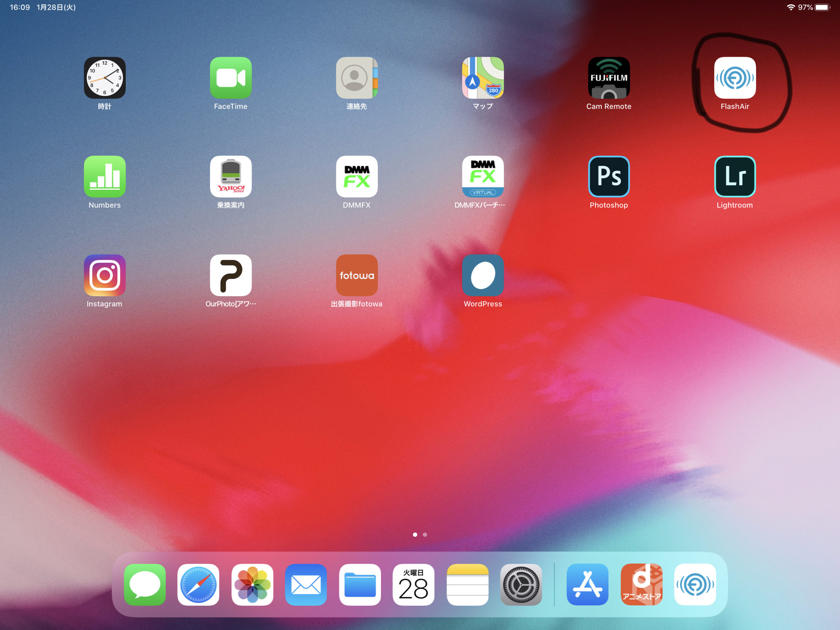This screenshot has height=630, width=840.
Task: Open App Store from the dock
Action: click(587, 585)
